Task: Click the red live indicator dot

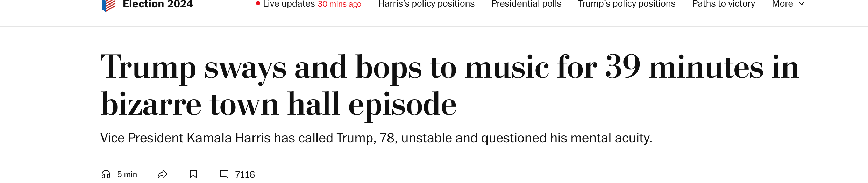Action: click(258, 3)
